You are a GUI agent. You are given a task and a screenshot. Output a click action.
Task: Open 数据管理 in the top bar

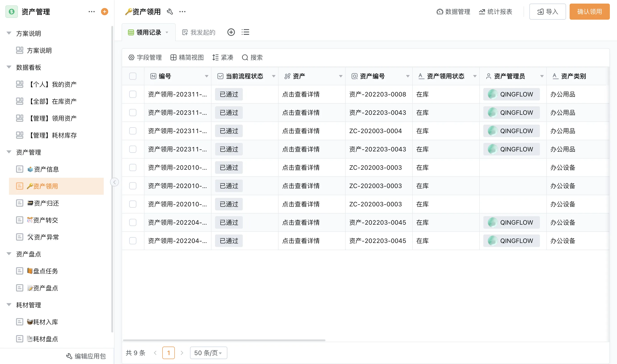tap(453, 12)
